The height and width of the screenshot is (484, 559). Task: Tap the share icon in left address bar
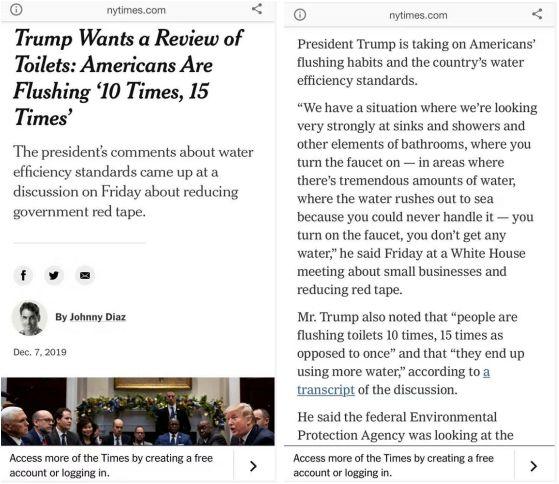(257, 9)
